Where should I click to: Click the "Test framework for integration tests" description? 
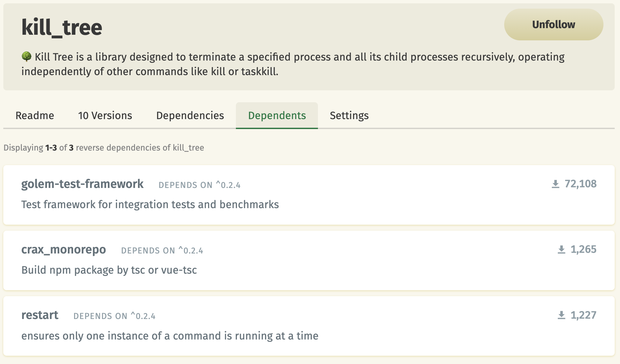coord(150,205)
